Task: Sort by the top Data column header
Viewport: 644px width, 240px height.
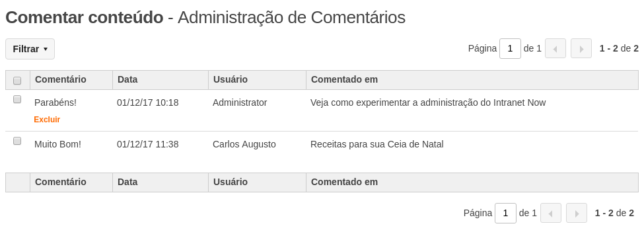Action: (x=127, y=79)
